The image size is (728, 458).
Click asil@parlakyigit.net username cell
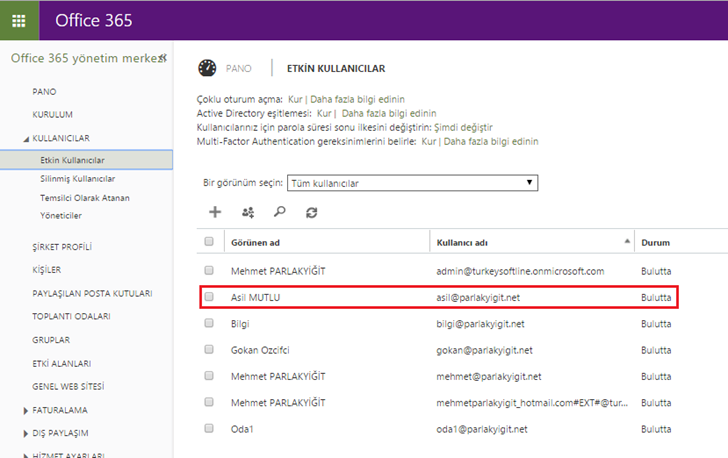[x=478, y=297]
